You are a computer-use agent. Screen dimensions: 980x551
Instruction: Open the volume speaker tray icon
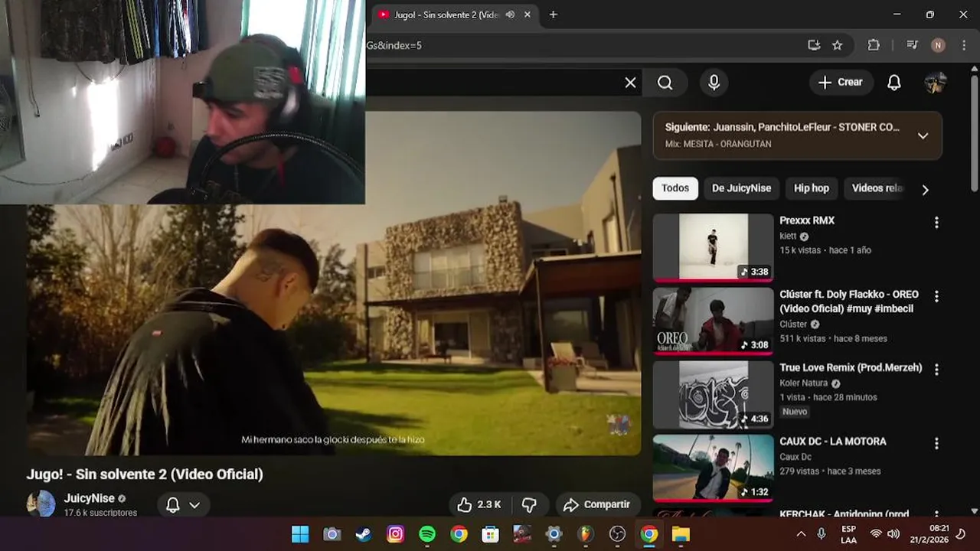tap(893, 534)
